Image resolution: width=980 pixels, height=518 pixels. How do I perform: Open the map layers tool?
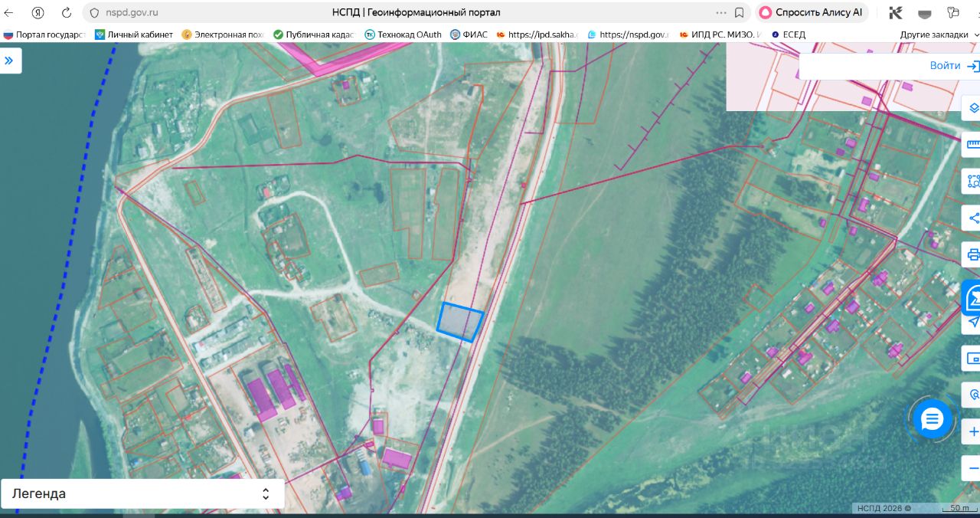pos(972,108)
